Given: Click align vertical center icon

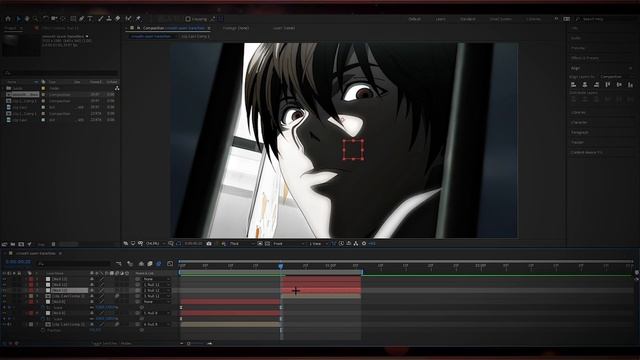Looking at the screenshot, I should pyautogui.click(x=619, y=84).
